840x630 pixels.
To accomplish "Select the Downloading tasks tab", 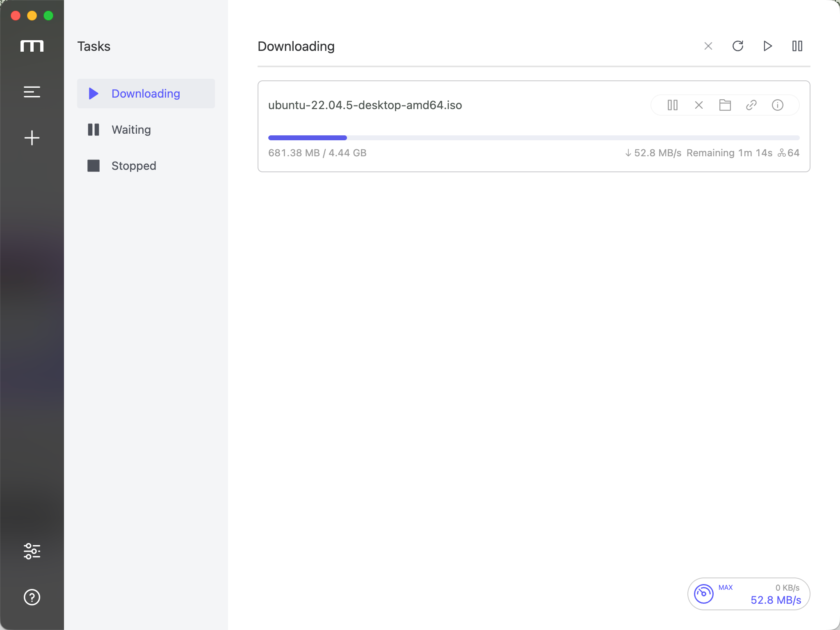I will click(x=146, y=94).
